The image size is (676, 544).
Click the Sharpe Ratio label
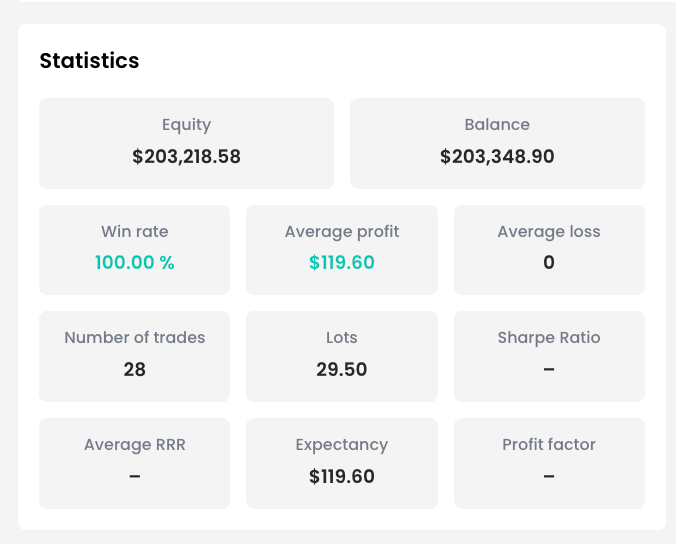[x=549, y=338]
